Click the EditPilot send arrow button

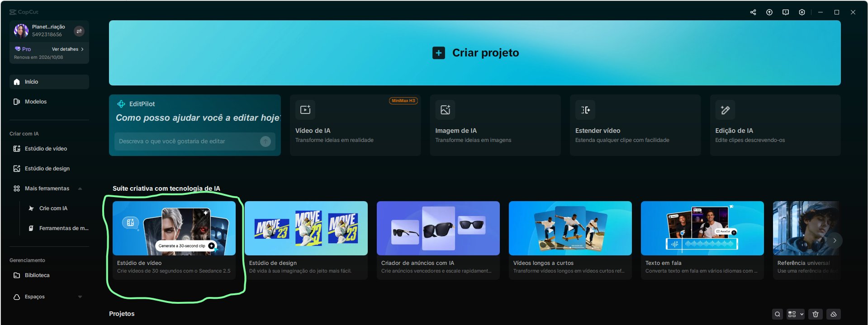(266, 141)
